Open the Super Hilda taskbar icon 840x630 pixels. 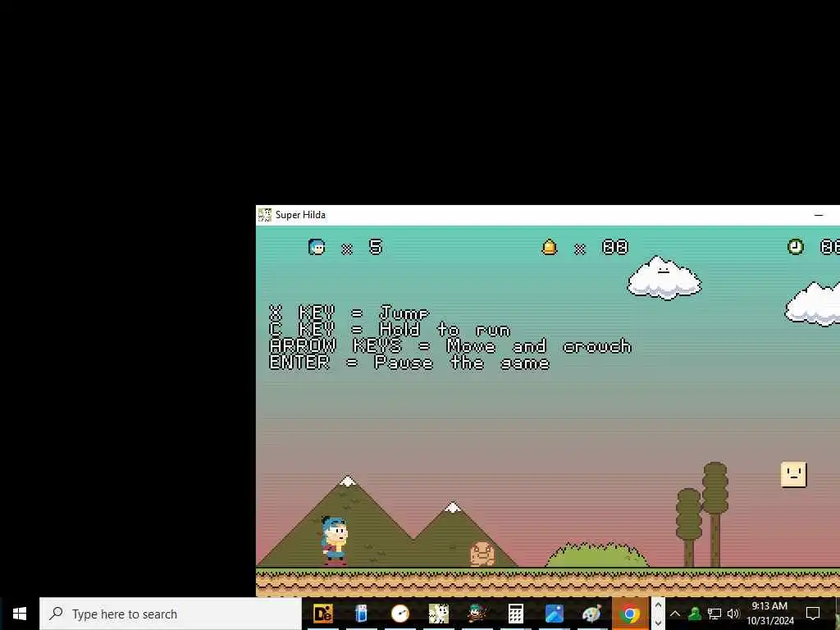(x=438, y=614)
